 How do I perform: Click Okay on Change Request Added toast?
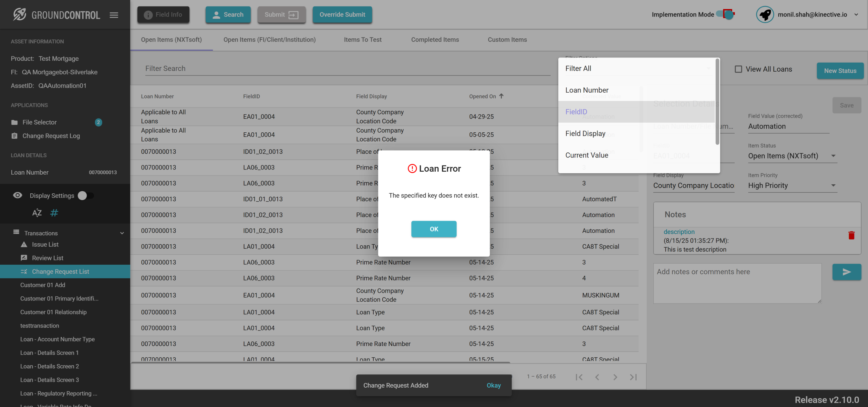pyautogui.click(x=493, y=385)
